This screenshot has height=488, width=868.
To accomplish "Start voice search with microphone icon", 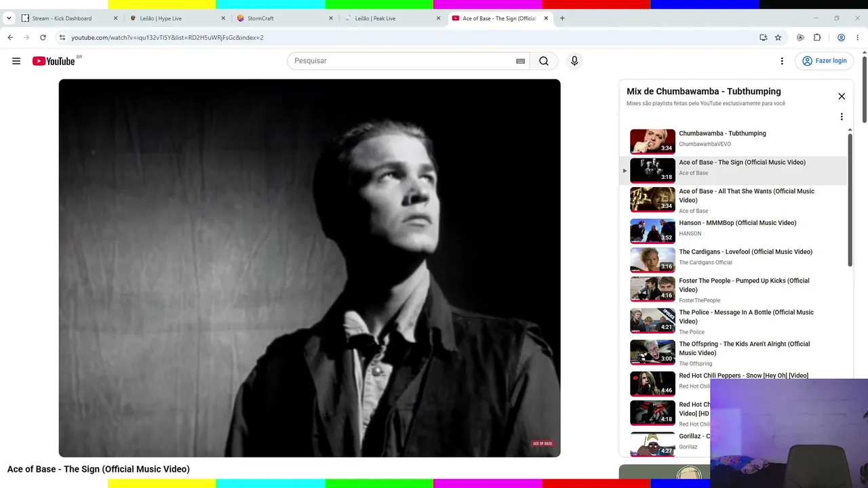I will [x=574, y=61].
